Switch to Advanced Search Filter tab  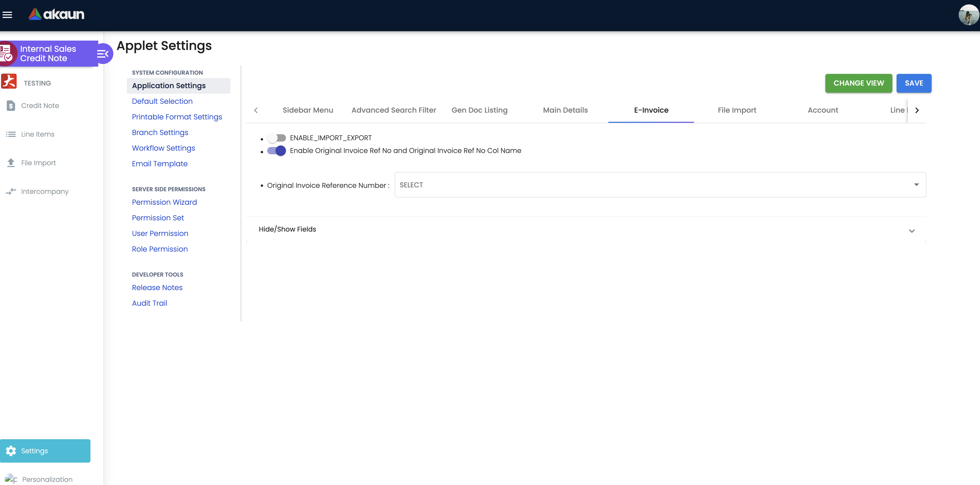click(x=393, y=110)
